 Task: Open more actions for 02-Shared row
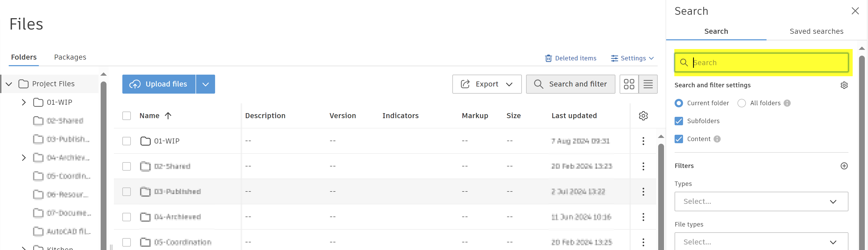point(643,166)
